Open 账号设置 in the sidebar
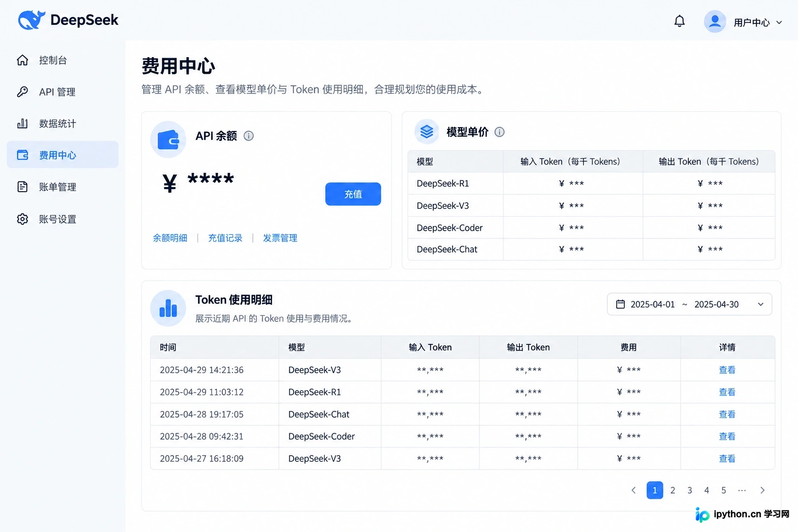 (62, 219)
